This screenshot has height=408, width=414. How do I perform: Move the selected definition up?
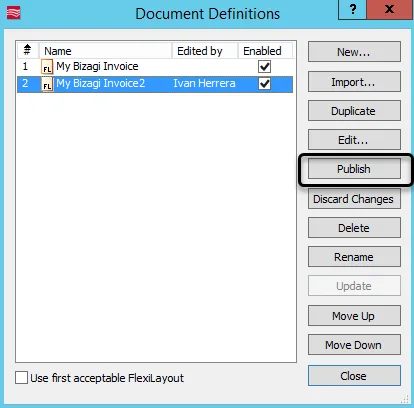point(354,316)
